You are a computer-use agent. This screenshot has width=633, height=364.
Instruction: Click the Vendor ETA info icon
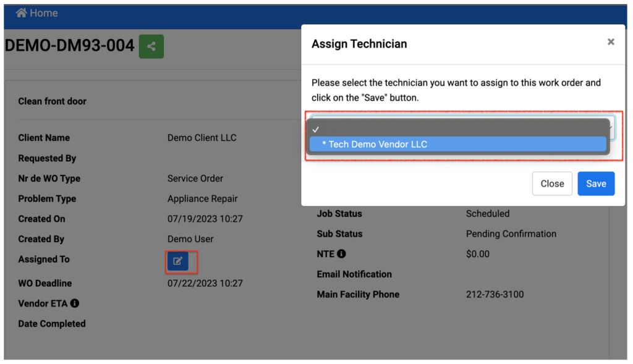click(x=75, y=303)
